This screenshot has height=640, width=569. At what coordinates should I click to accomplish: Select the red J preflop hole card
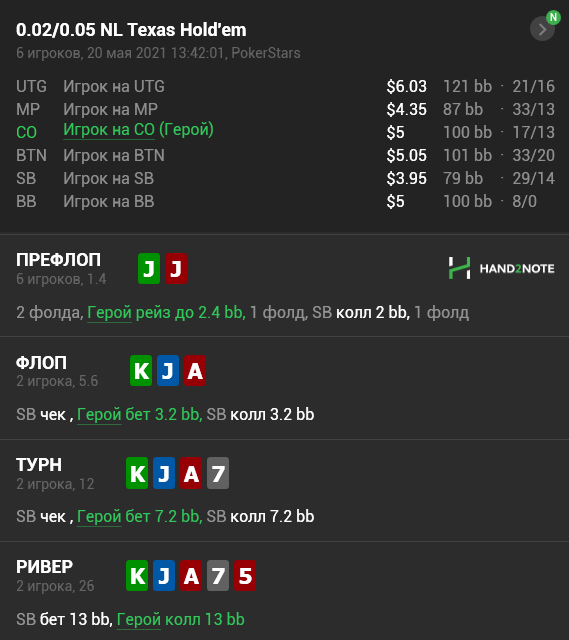tap(176, 269)
